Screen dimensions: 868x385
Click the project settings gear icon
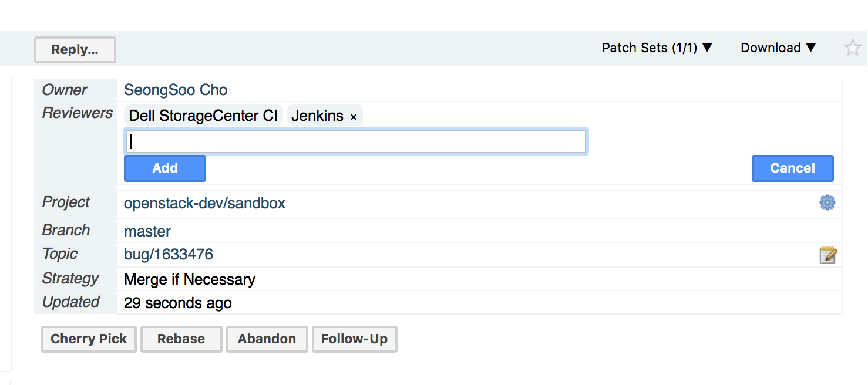pyautogui.click(x=827, y=203)
